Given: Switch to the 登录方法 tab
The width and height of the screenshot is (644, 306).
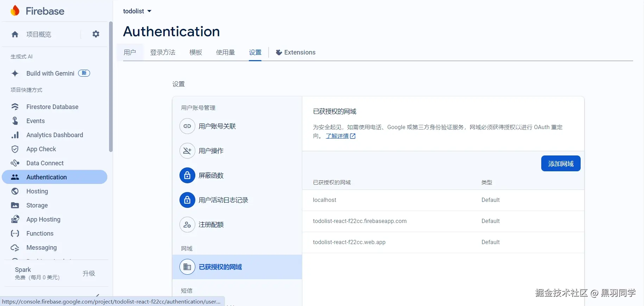Looking at the screenshot, I should pos(163,52).
